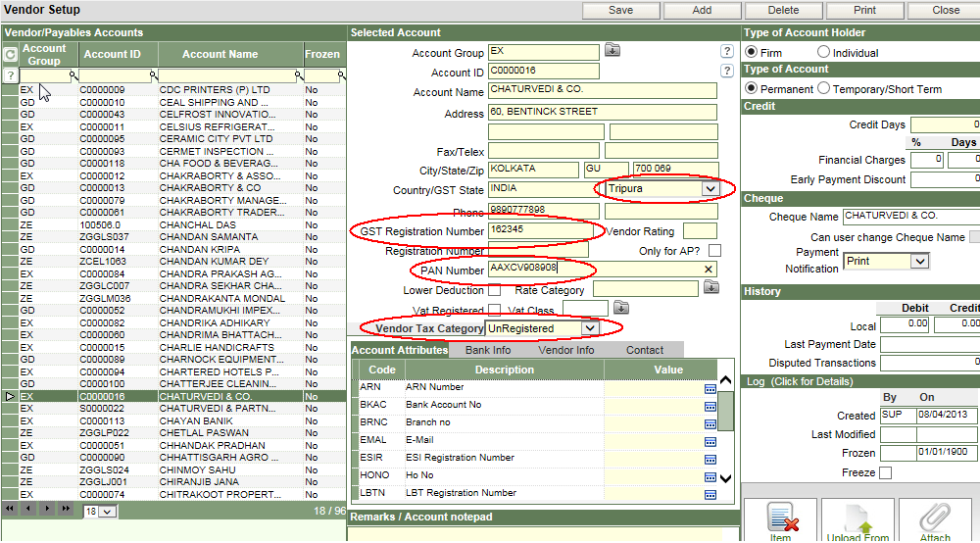The width and height of the screenshot is (980, 543).
Task: Switch to the Vendor Info tab
Action: click(x=566, y=350)
